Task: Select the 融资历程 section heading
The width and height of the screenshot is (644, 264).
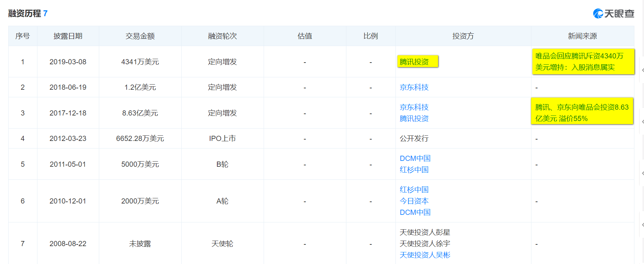Action: 24,13
